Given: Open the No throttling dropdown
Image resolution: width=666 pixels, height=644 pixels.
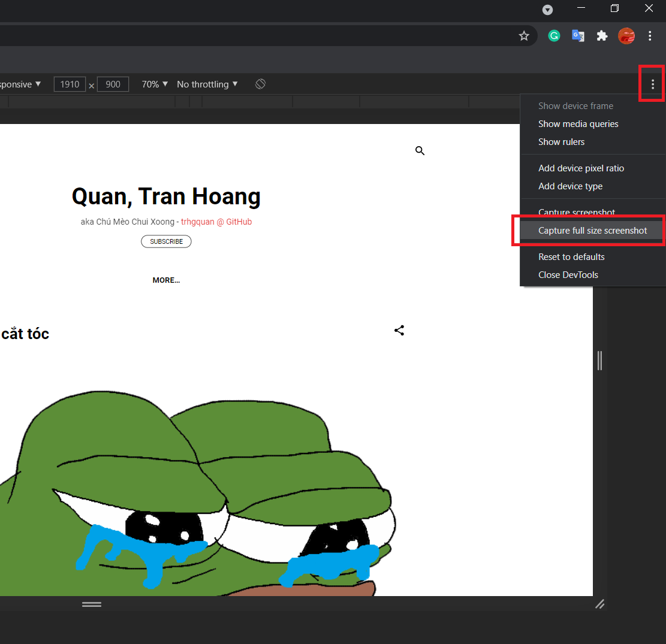Looking at the screenshot, I should (x=207, y=84).
